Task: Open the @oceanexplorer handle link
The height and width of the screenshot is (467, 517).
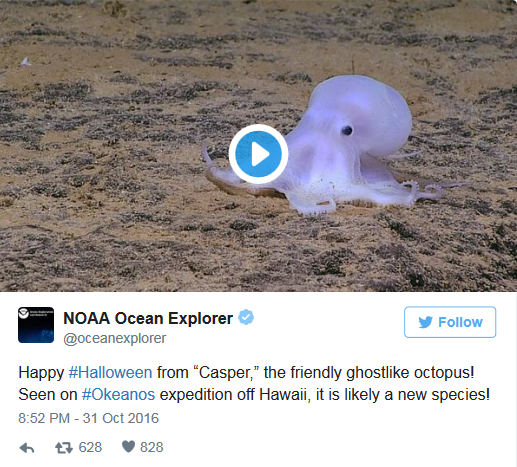Action: [x=115, y=338]
